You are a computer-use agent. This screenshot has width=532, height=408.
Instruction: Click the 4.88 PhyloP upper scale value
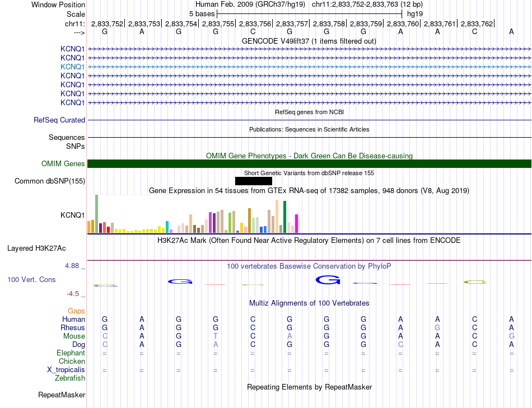(72, 266)
